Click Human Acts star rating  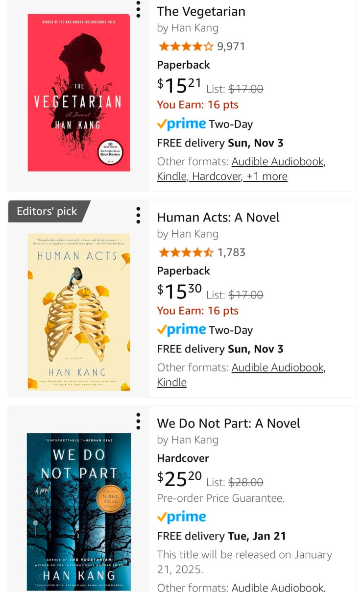tap(186, 252)
